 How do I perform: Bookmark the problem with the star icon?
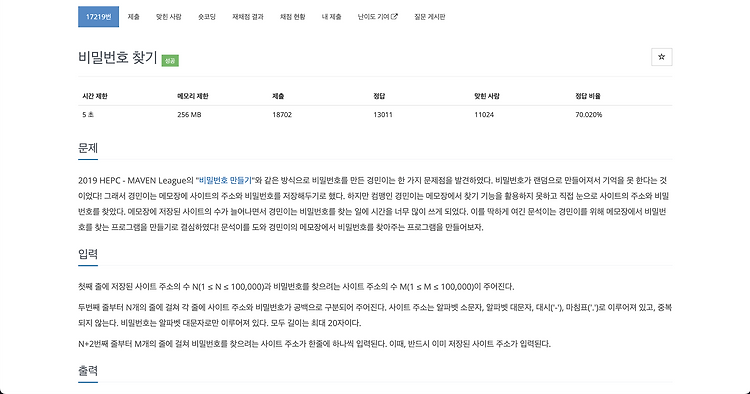[x=662, y=57]
